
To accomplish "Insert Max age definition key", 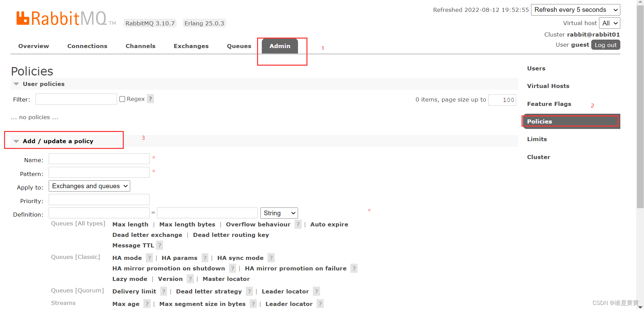I will pyautogui.click(x=126, y=304).
